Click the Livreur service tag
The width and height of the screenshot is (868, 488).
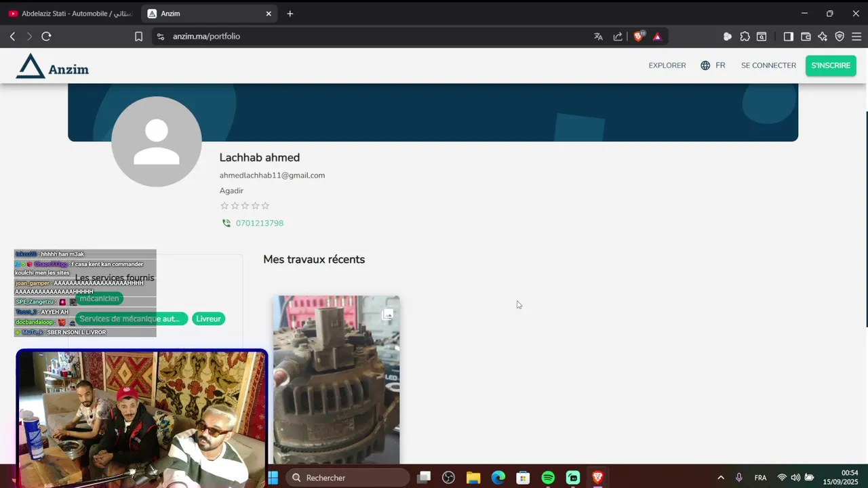pyautogui.click(x=208, y=319)
